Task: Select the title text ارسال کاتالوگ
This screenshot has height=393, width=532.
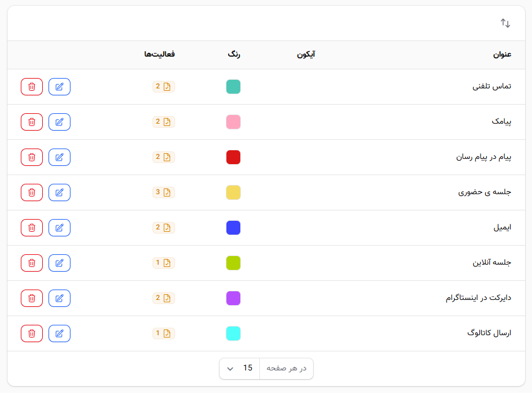Action: point(489,333)
